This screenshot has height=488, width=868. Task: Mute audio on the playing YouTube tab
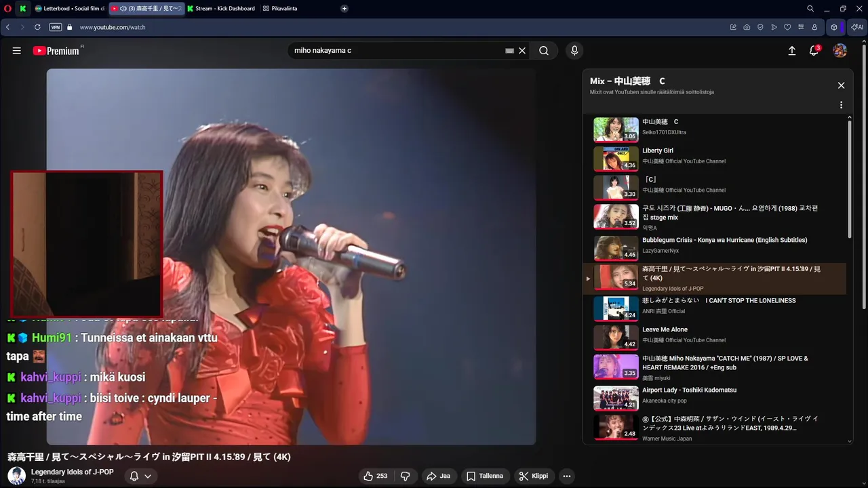123,9
